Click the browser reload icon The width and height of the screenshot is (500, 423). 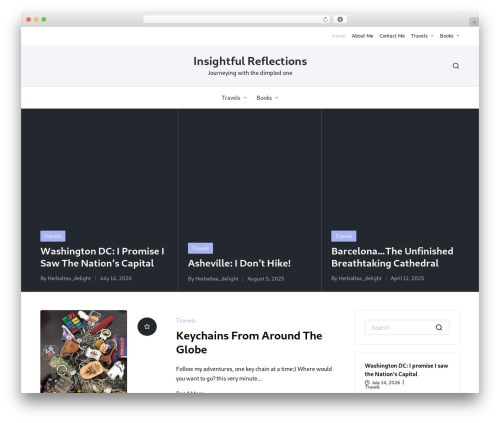coord(325,19)
